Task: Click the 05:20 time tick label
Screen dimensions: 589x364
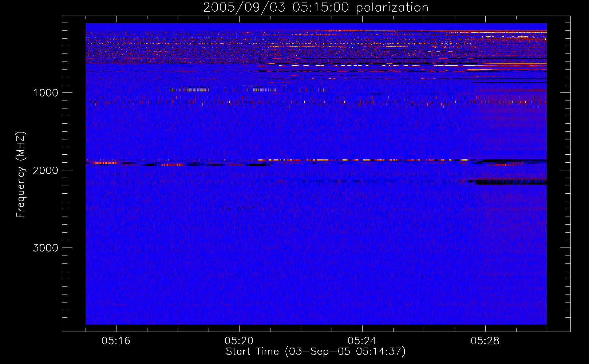Action: click(x=239, y=341)
